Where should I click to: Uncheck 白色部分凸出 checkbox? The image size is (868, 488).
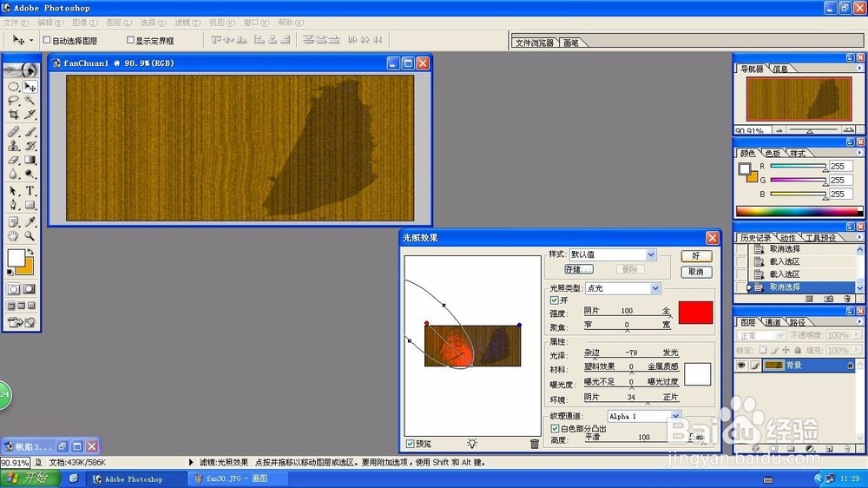555,429
